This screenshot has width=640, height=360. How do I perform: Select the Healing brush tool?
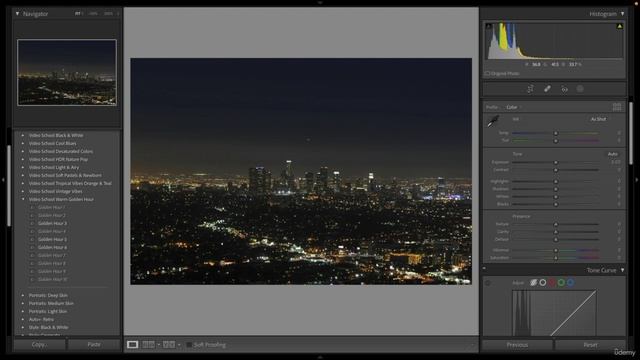pos(547,89)
